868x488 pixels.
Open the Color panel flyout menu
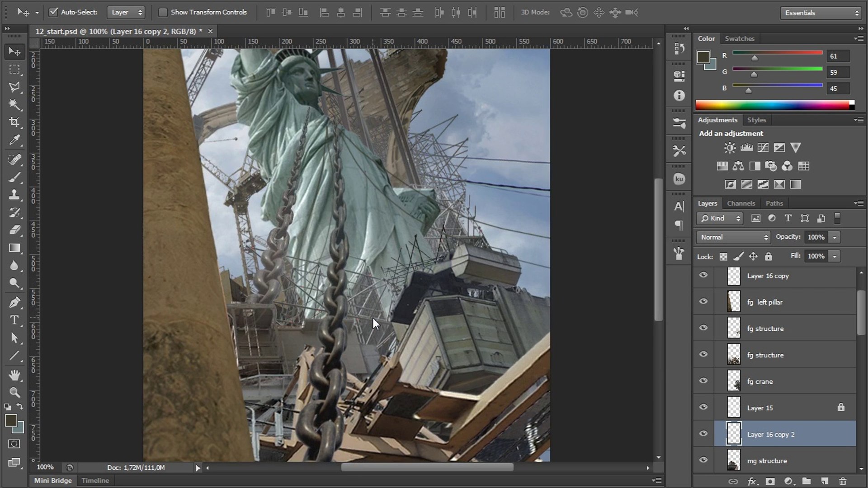(x=859, y=39)
